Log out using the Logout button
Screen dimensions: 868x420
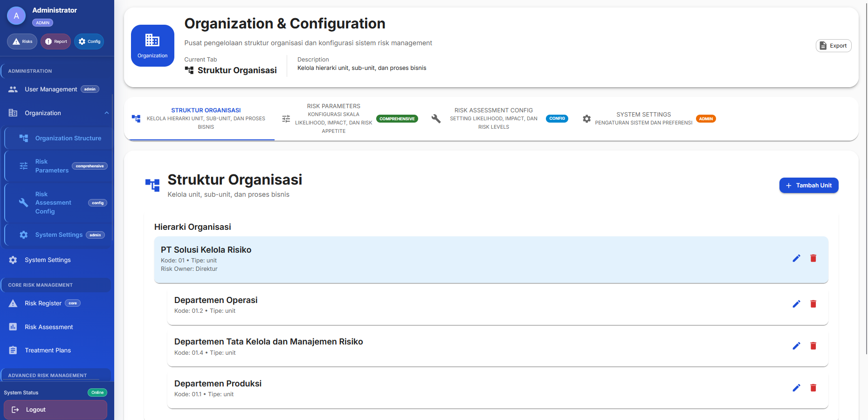click(x=55, y=410)
